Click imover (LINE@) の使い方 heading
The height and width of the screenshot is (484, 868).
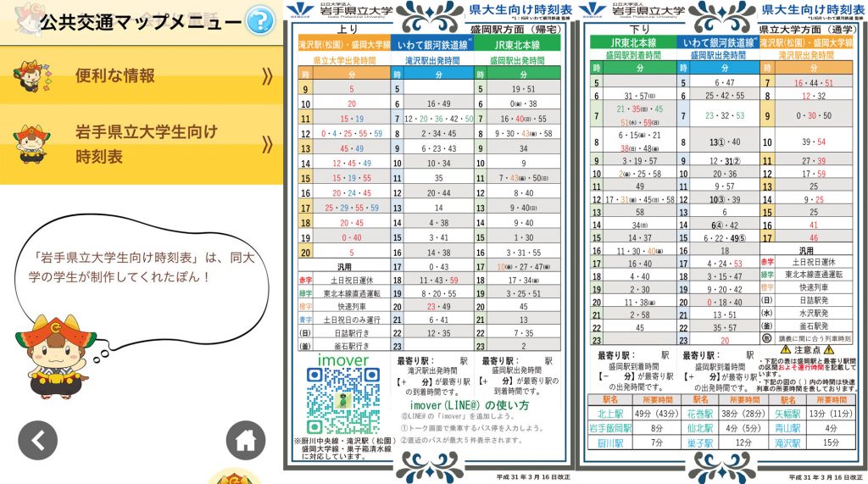(x=470, y=405)
